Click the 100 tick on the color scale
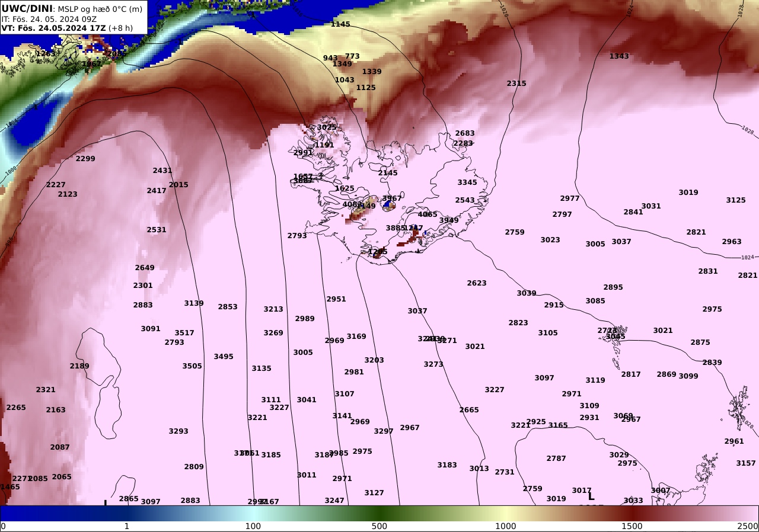The width and height of the screenshot is (759, 532). (253, 526)
